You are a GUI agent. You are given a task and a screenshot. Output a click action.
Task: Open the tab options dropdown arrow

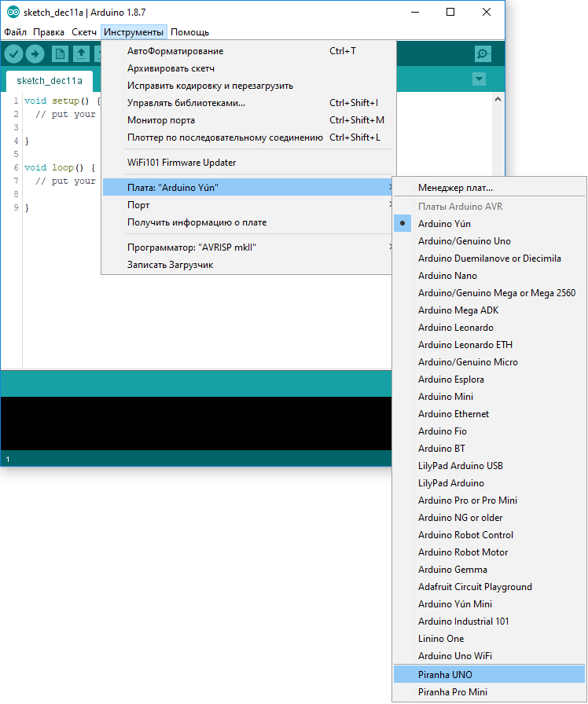pos(480,79)
